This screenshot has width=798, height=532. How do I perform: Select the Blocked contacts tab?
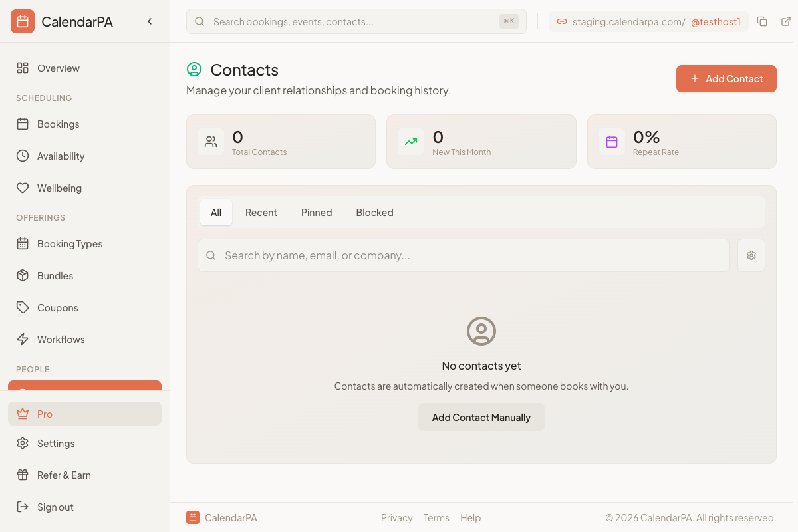[374, 212]
